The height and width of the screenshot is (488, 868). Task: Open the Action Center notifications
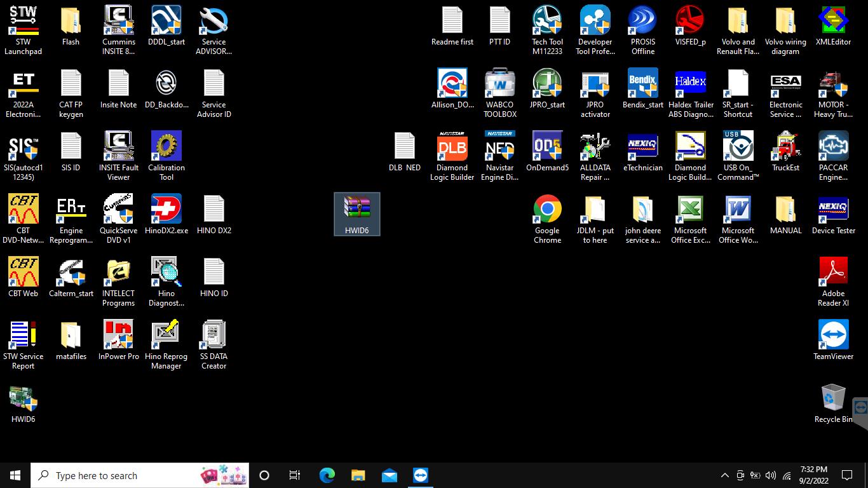847,475
